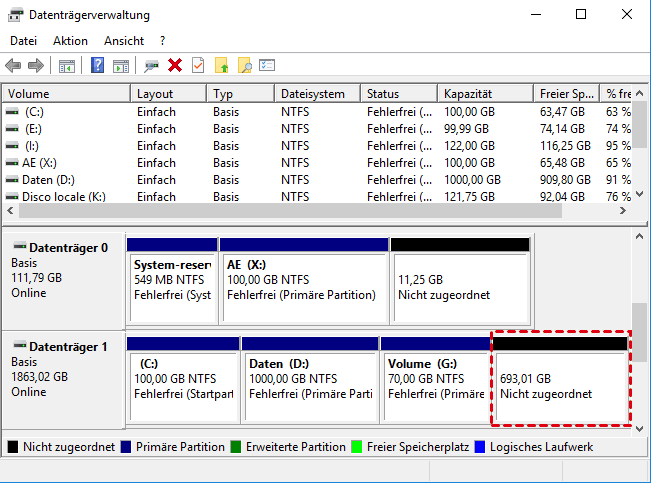651x483 pixels.
Task: Select the Daten (D:) row in volume list
Action: coord(50,180)
